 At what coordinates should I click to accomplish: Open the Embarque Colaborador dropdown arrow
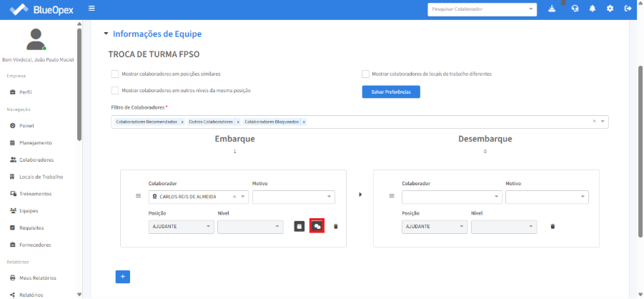[x=243, y=197]
